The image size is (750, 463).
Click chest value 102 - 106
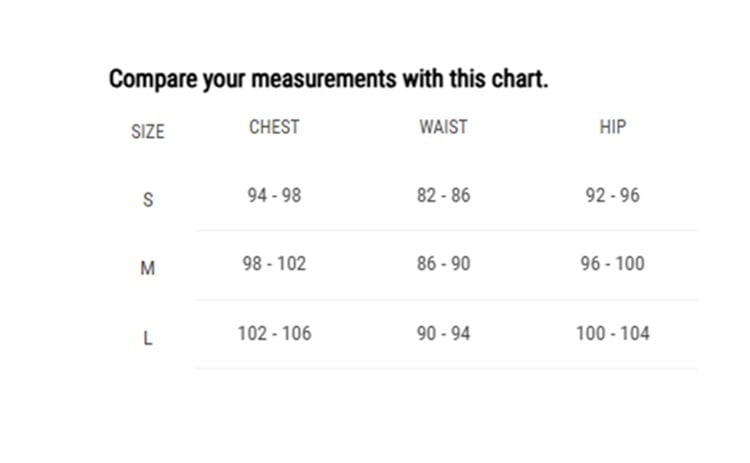pos(274,333)
